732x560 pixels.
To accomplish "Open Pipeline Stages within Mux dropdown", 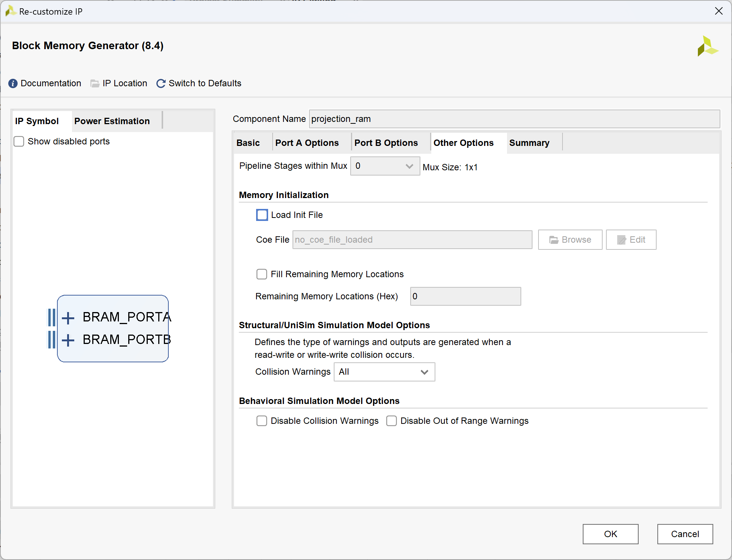I will click(x=385, y=166).
